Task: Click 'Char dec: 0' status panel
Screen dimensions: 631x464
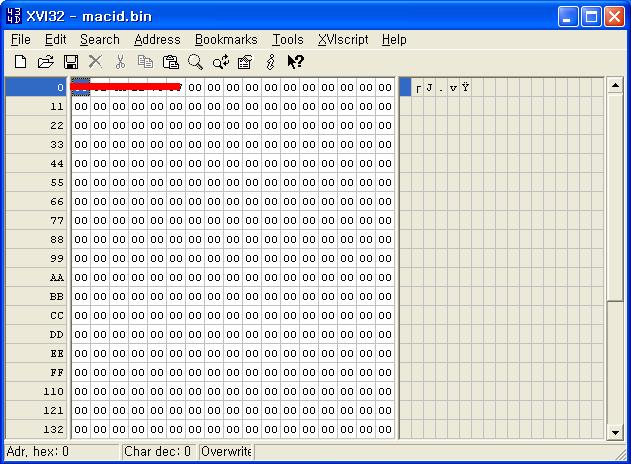Action: point(159,452)
